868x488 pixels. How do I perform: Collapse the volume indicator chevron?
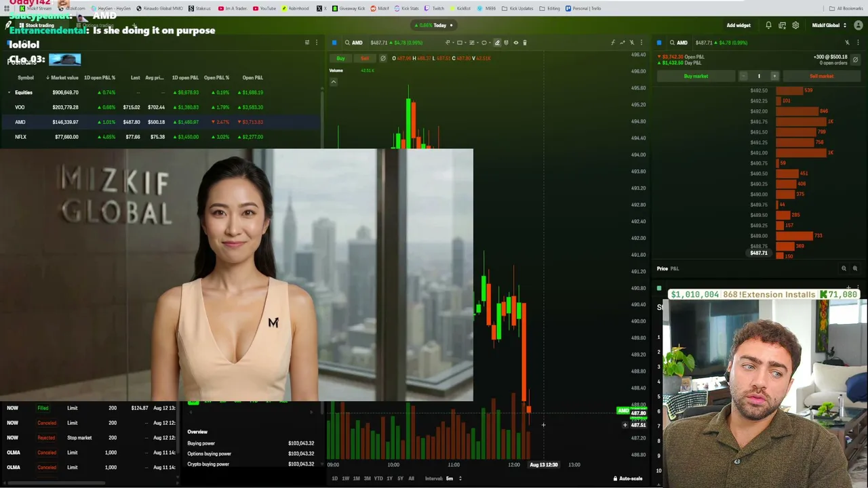tap(334, 82)
